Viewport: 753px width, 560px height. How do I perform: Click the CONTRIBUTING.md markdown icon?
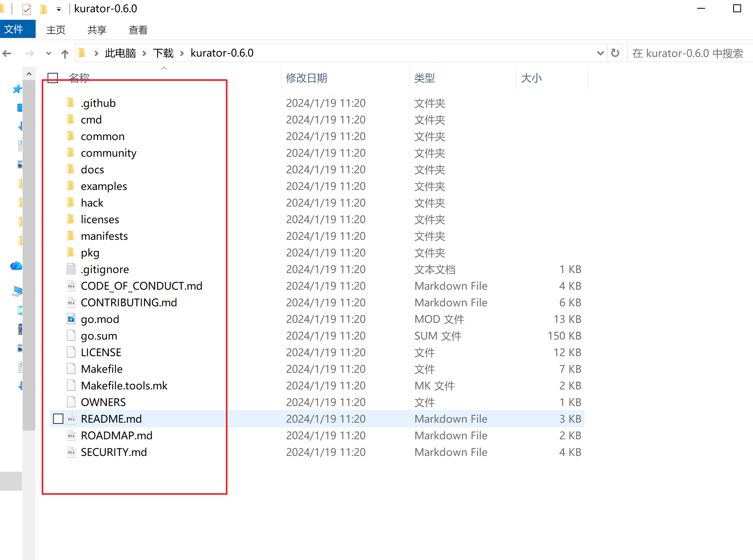coord(71,302)
